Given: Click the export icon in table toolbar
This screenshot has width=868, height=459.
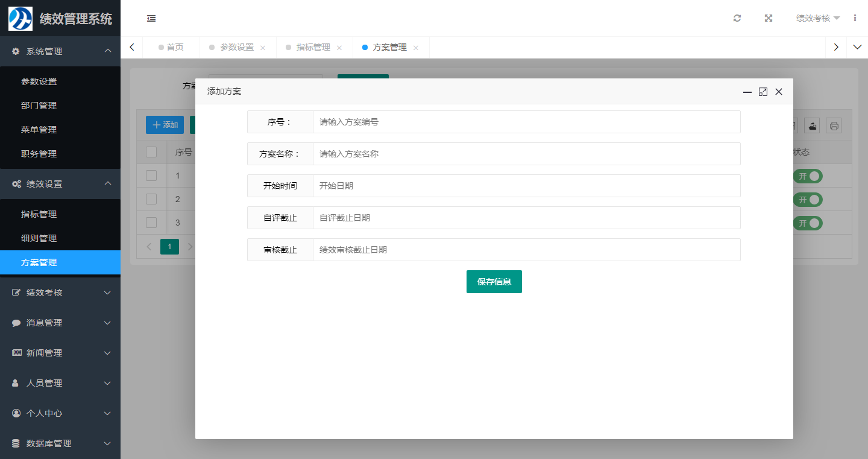Looking at the screenshot, I should coord(812,125).
